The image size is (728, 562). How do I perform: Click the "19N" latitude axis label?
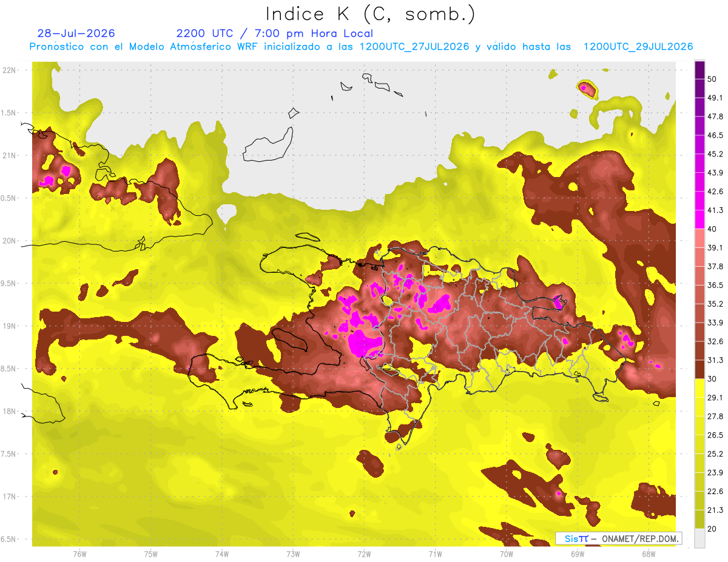tap(9, 326)
